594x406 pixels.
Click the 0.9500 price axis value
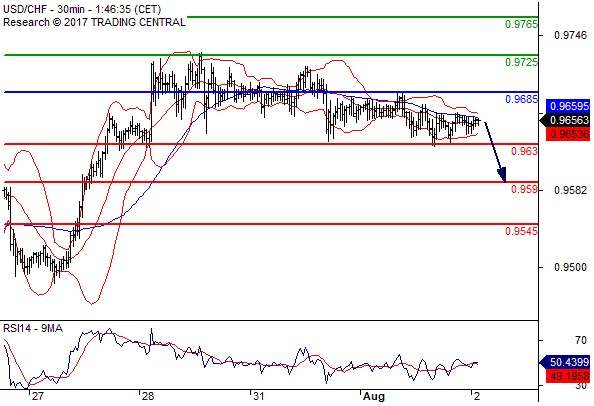[x=570, y=267]
